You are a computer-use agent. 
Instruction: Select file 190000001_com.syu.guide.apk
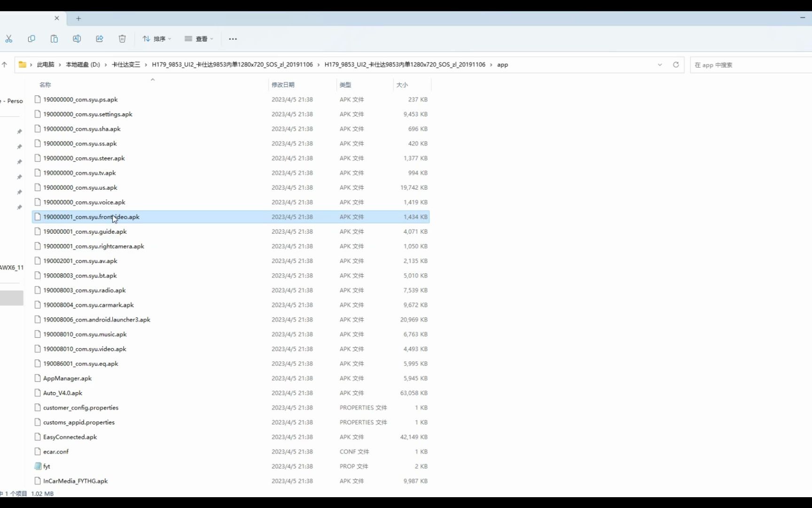231,231
